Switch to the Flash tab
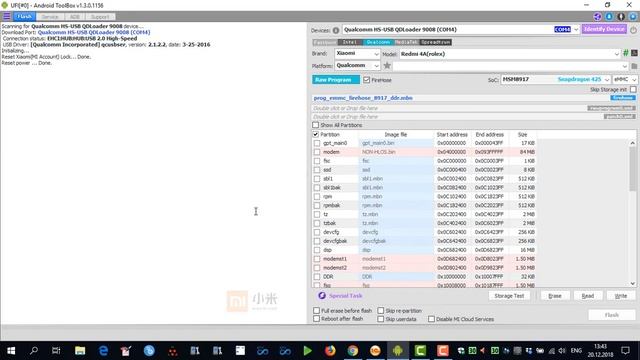The width and height of the screenshot is (640, 360). (x=24, y=17)
